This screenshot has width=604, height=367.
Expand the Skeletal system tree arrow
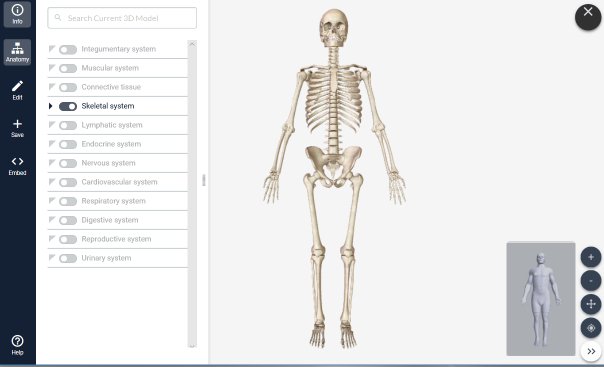point(50,106)
